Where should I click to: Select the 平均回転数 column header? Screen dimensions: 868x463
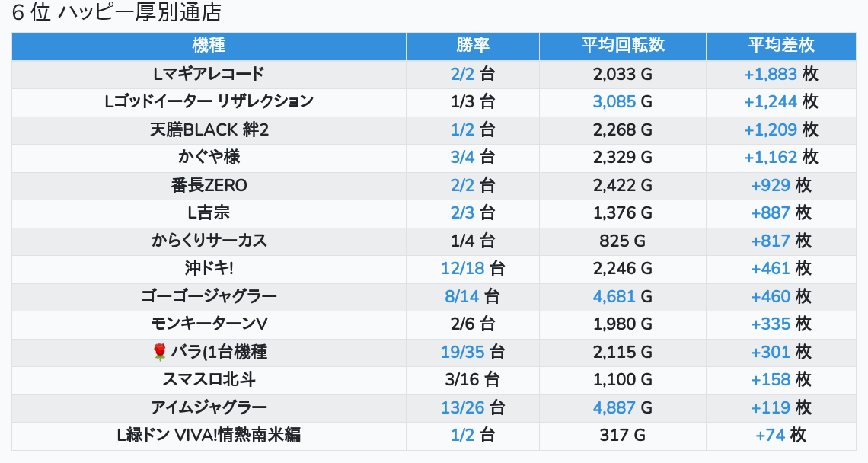622,46
